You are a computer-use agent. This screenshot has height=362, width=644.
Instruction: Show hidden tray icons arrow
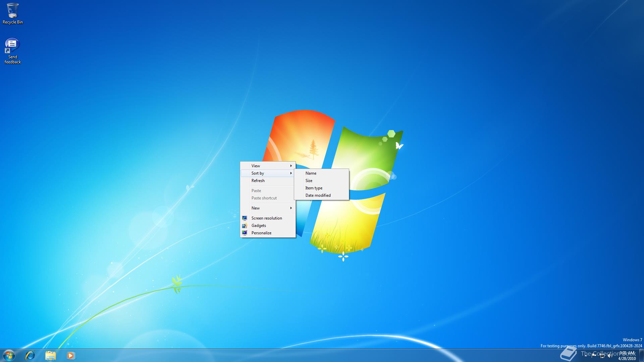(586, 356)
